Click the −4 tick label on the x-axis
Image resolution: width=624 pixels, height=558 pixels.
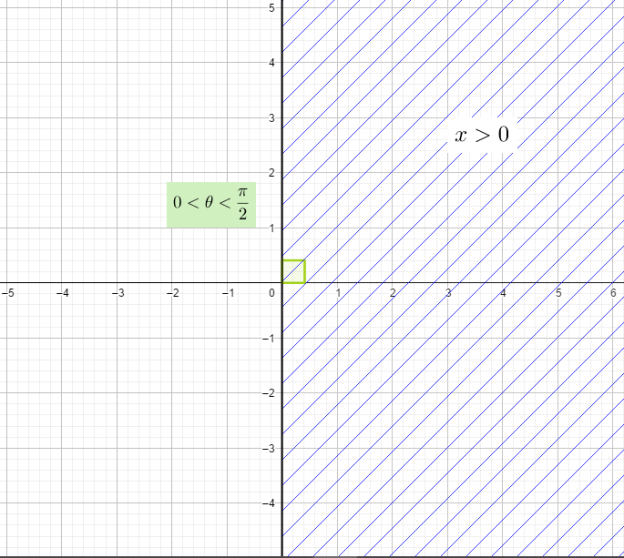[63, 293]
